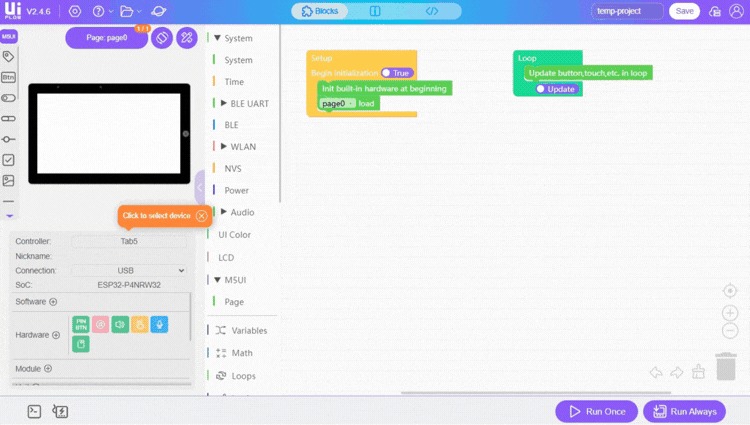Collapse the System category group
This screenshot has height=425, width=750.
pyautogui.click(x=217, y=38)
